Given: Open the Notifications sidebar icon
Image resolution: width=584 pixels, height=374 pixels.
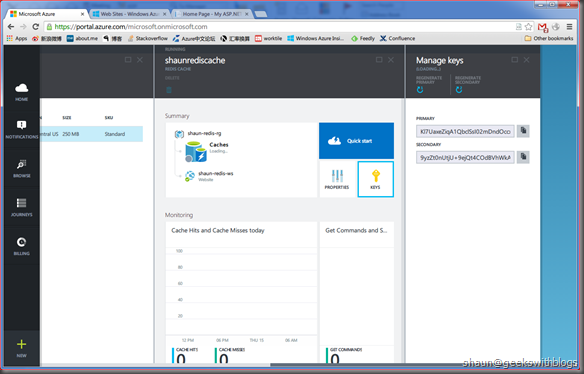Looking at the screenshot, I should tap(22, 125).
